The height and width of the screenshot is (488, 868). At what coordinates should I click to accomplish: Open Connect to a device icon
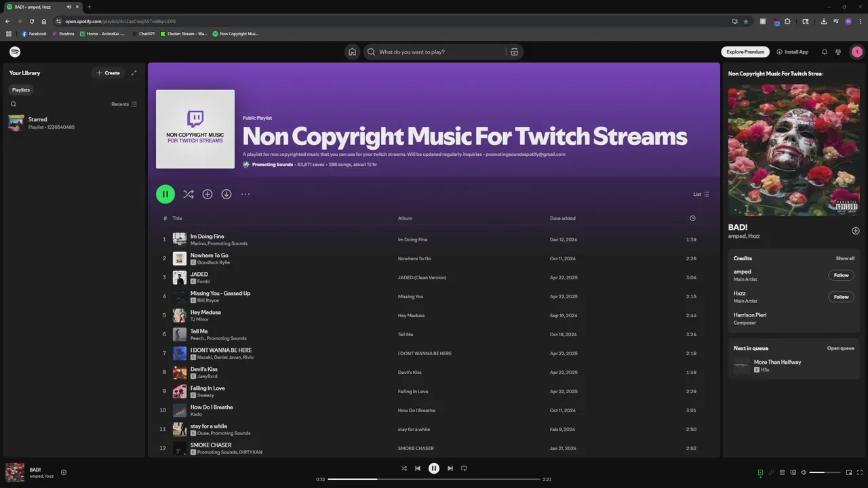pyautogui.click(x=793, y=472)
